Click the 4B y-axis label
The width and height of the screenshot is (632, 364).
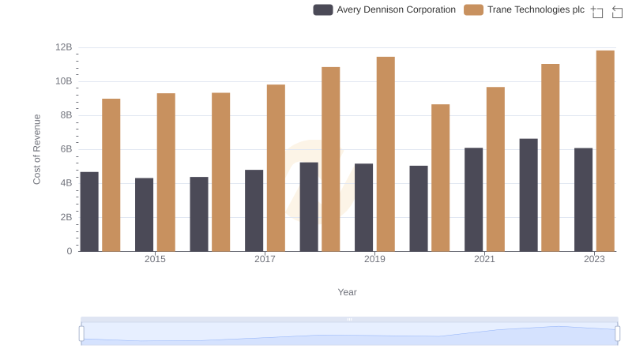pyautogui.click(x=66, y=183)
